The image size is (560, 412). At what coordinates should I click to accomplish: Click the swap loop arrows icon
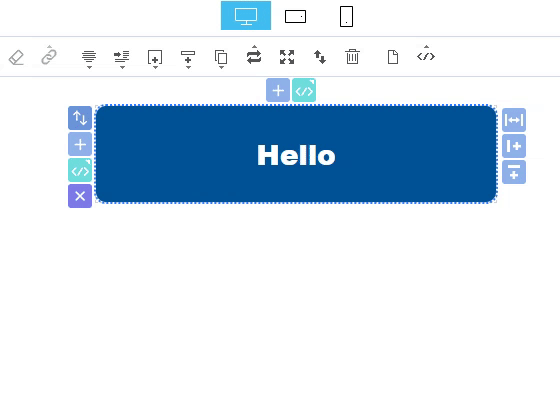254,56
